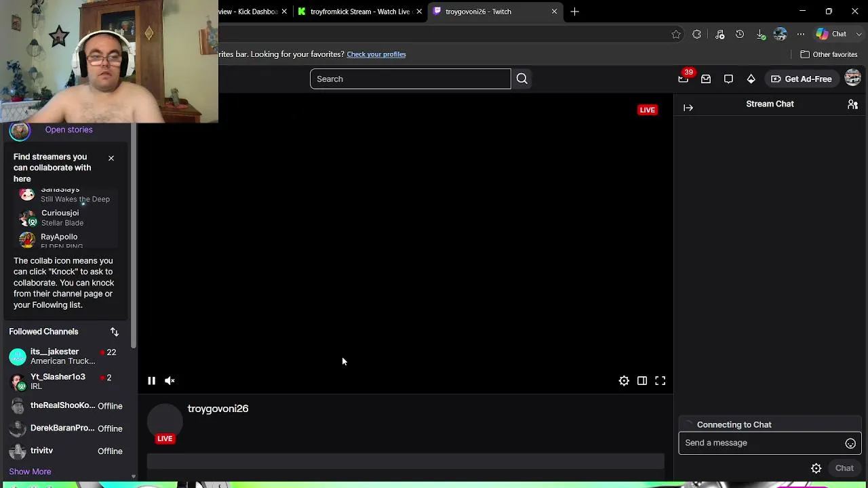Click the Get Ad-Free button
The image size is (868, 488).
pos(801,79)
